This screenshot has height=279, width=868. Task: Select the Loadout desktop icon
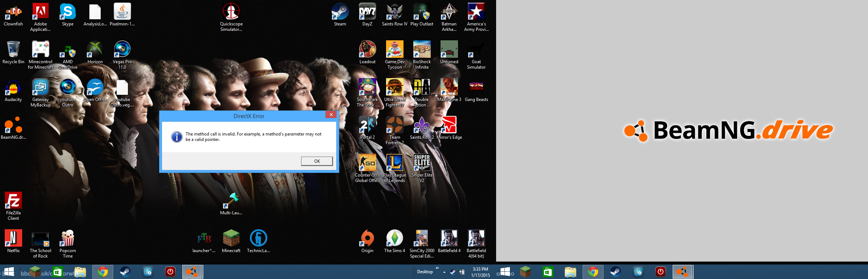(367, 53)
